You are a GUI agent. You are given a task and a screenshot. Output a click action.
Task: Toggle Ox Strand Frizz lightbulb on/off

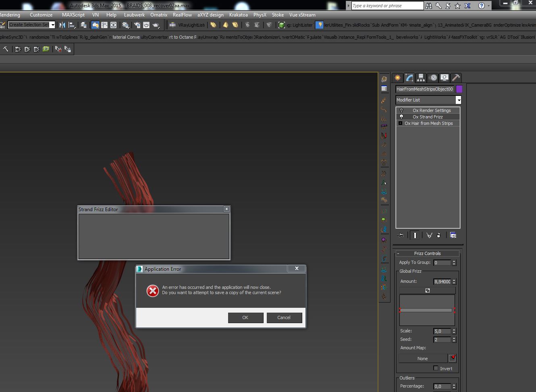click(x=401, y=117)
